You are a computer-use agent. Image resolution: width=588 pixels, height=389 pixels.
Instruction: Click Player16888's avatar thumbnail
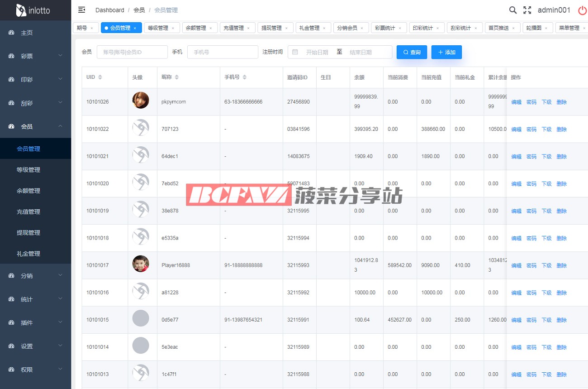141,264
